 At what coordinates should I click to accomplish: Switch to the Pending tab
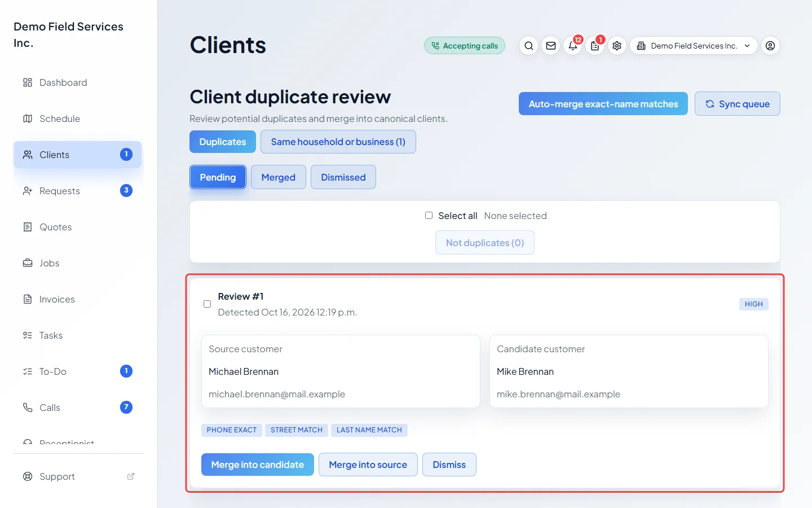(218, 177)
